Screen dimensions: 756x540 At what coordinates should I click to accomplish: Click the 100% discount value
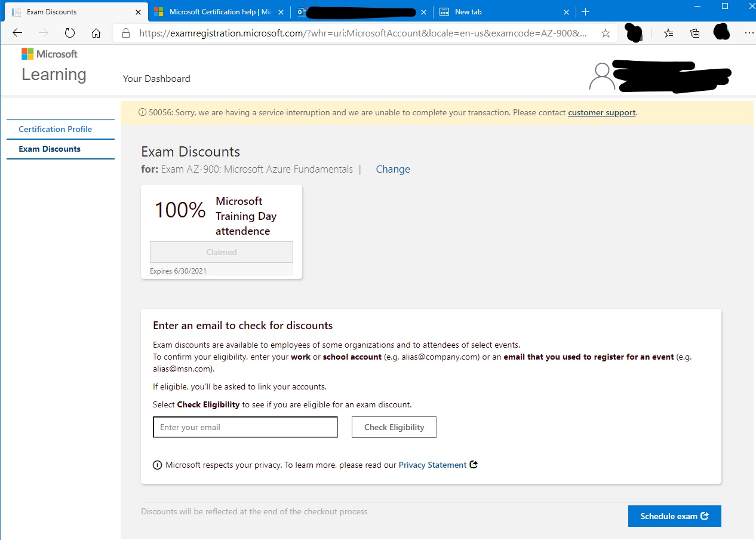click(x=180, y=210)
